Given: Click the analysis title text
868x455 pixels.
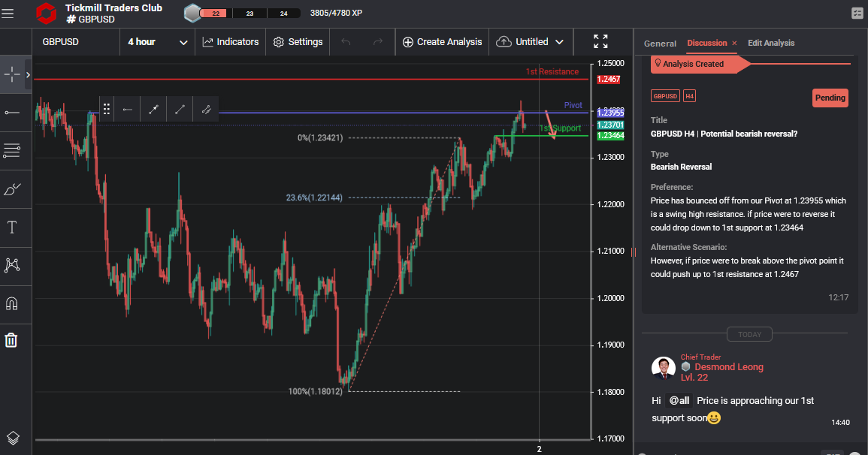Looking at the screenshot, I should click(724, 134).
